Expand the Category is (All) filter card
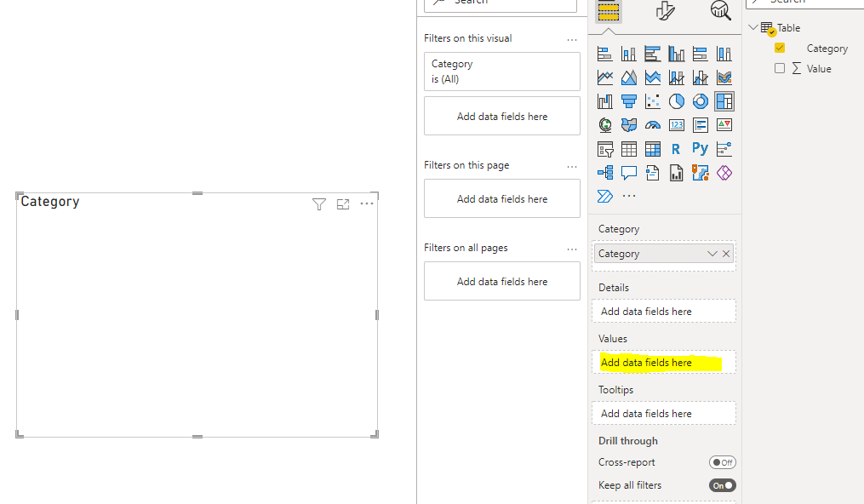Viewport: 864px width, 504px height. coord(502,72)
